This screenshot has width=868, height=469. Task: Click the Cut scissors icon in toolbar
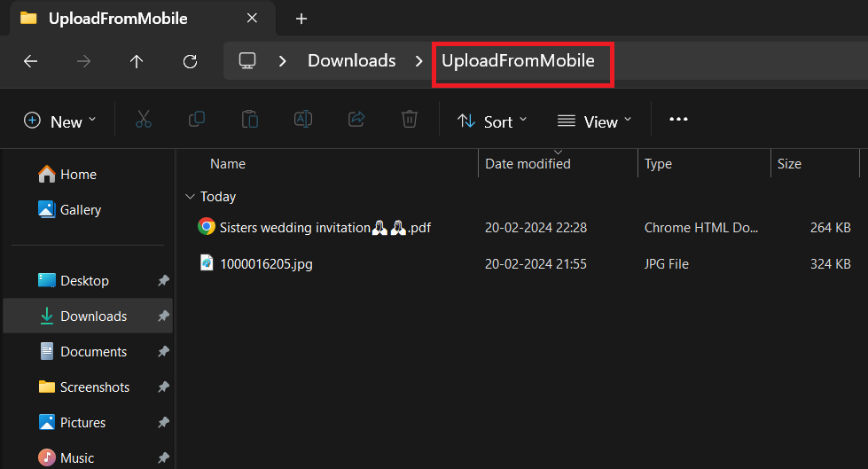click(x=144, y=120)
